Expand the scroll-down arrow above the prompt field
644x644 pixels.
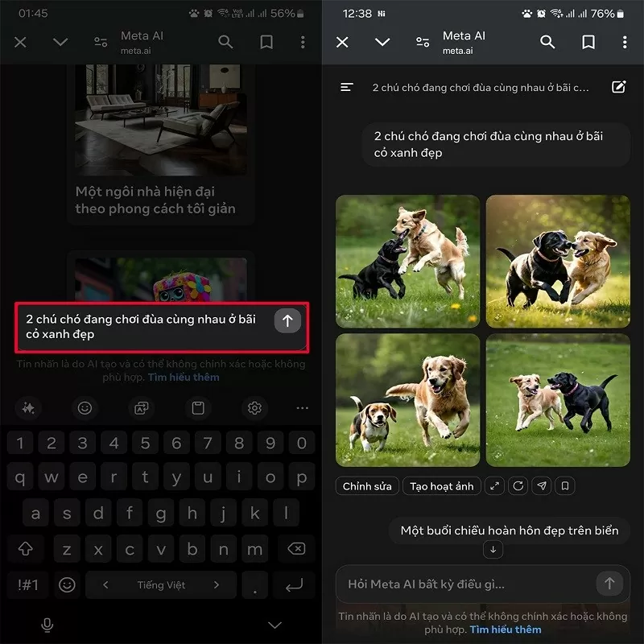click(x=493, y=549)
